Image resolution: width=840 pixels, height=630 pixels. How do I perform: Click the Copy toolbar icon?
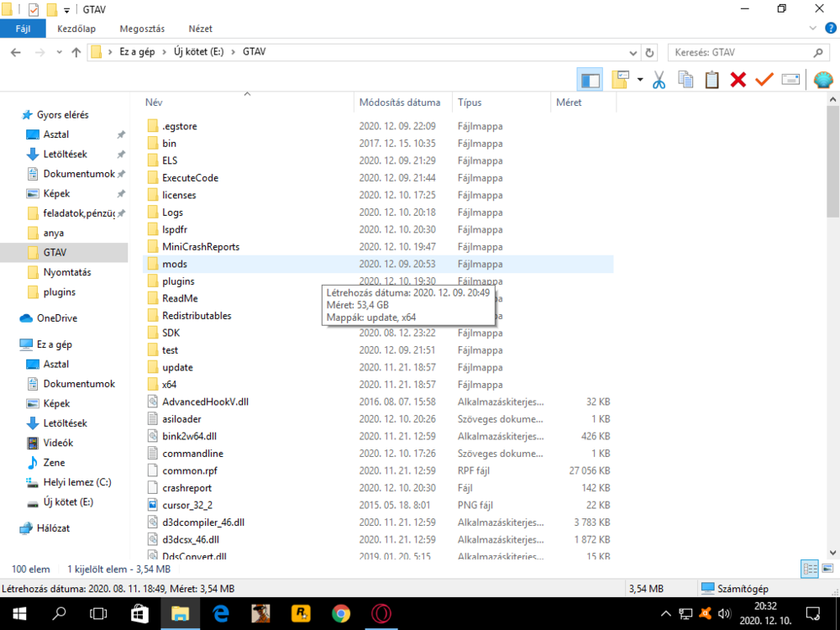(685, 80)
